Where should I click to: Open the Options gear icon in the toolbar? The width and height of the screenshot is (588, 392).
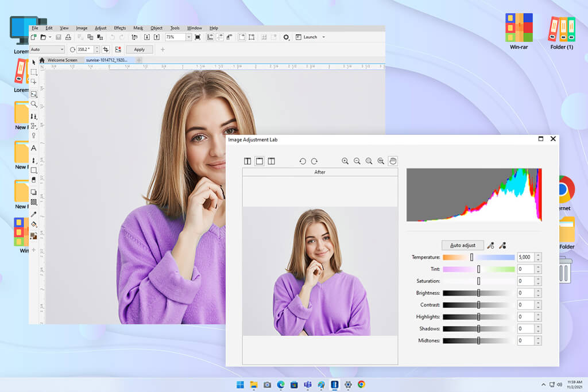click(286, 37)
